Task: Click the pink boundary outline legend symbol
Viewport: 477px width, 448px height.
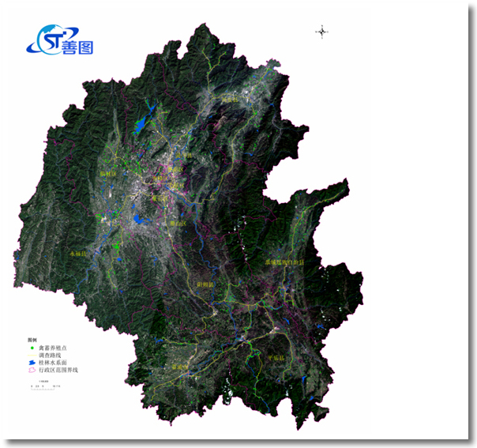Action: click(x=32, y=370)
